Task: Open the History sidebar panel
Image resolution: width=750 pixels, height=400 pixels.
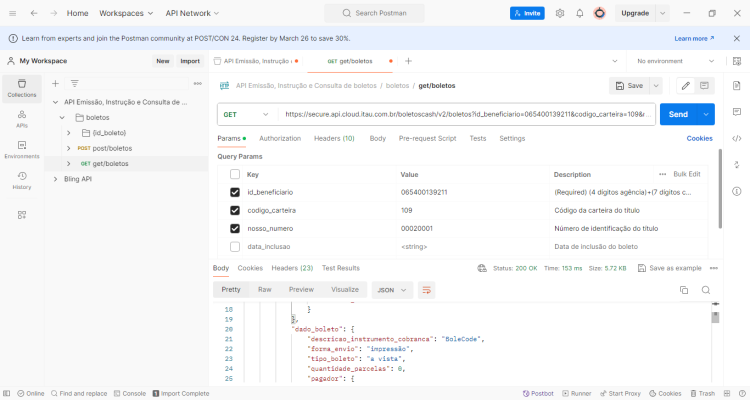Action: (x=22, y=180)
